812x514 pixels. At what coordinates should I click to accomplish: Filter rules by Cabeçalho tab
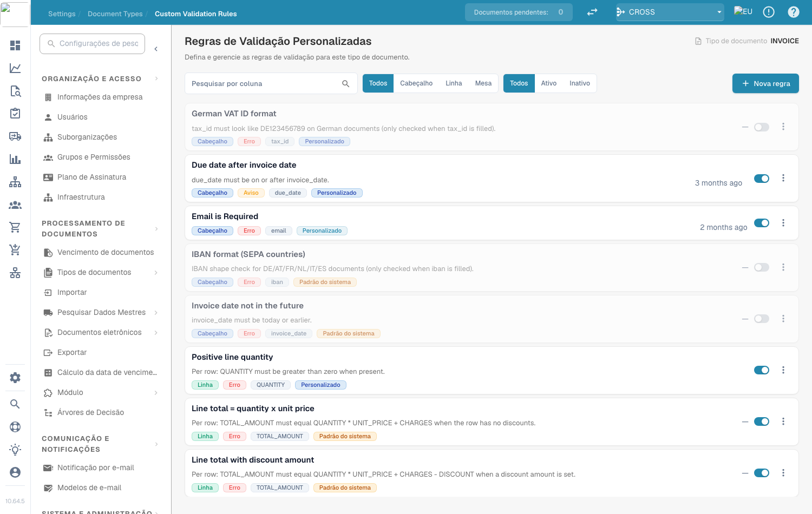pyautogui.click(x=416, y=83)
